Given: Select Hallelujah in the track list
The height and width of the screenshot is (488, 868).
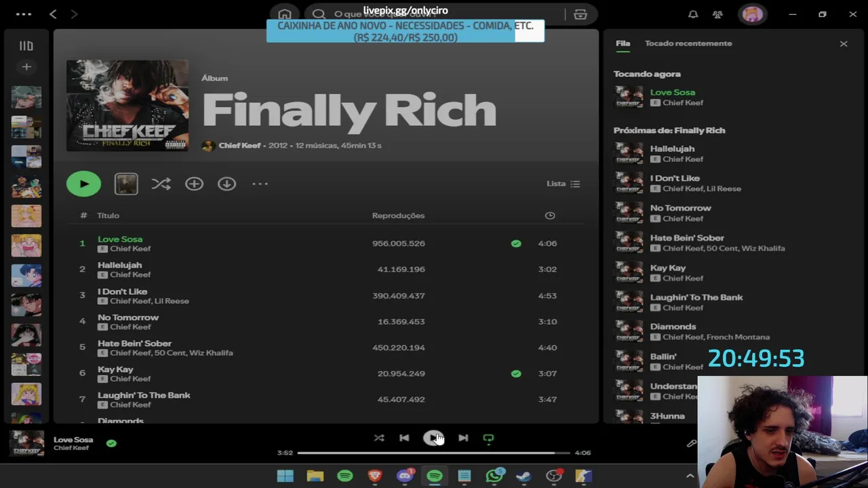Looking at the screenshot, I should pyautogui.click(x=120, y=265).
